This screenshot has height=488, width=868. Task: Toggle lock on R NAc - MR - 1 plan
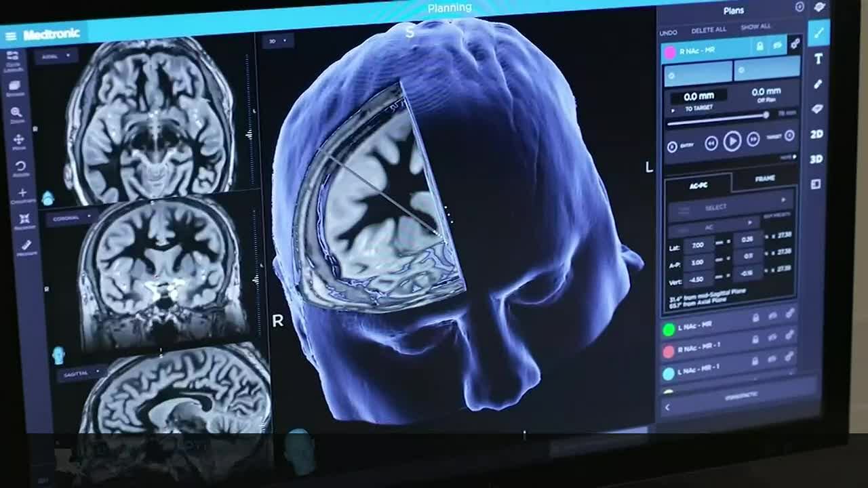[755, 340]
